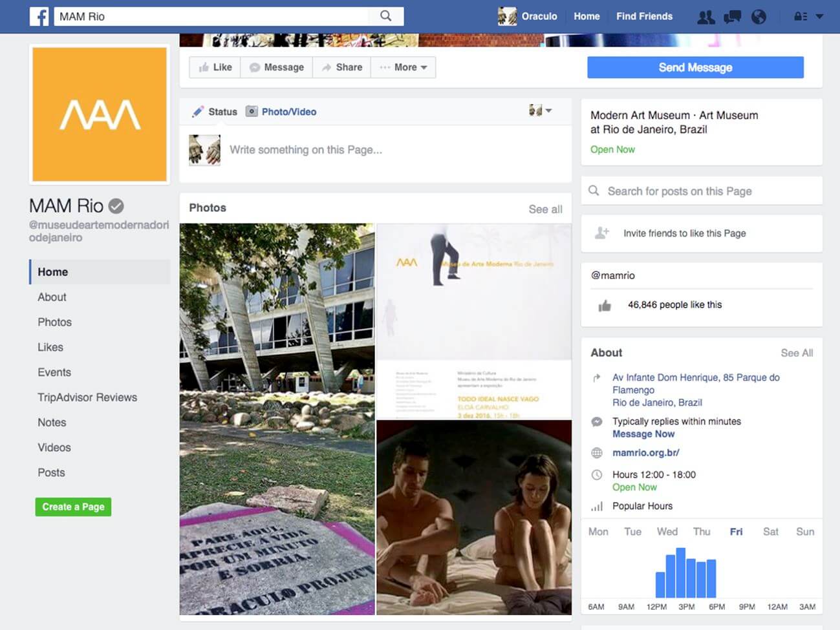The image size is (840, 630).
Task: Open TripAdvisor Reviews in sidebar
Action: point(87,397)
